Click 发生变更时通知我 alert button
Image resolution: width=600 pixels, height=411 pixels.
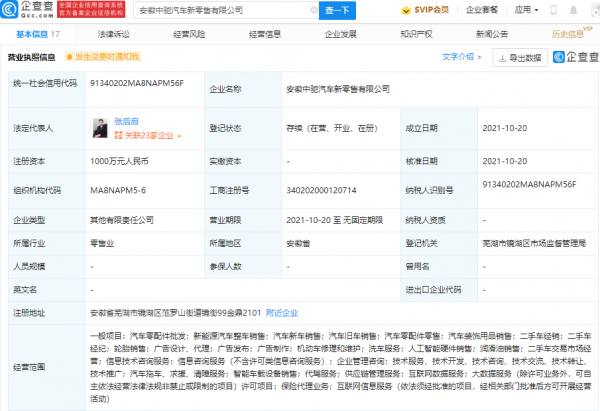tap(103, 57)
